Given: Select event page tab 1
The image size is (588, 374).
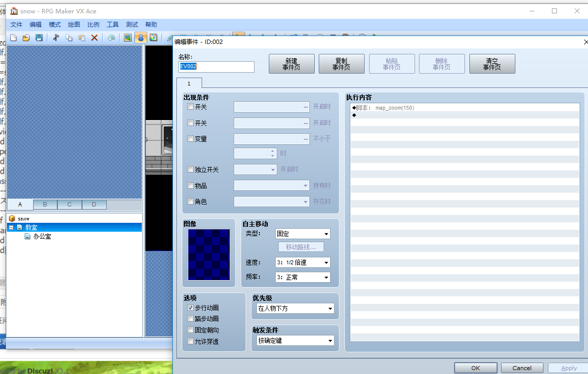Looking at the screenshot, I should coord(189,83).
